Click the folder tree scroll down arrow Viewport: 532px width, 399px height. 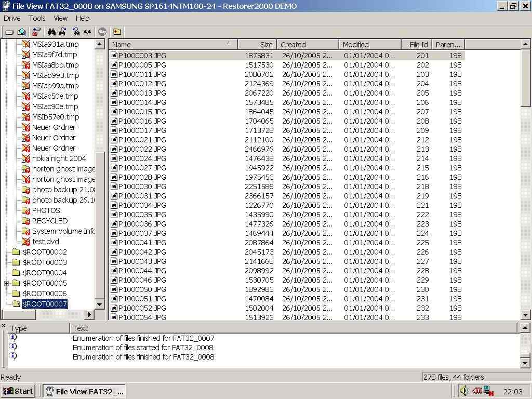tap(99, 304)
